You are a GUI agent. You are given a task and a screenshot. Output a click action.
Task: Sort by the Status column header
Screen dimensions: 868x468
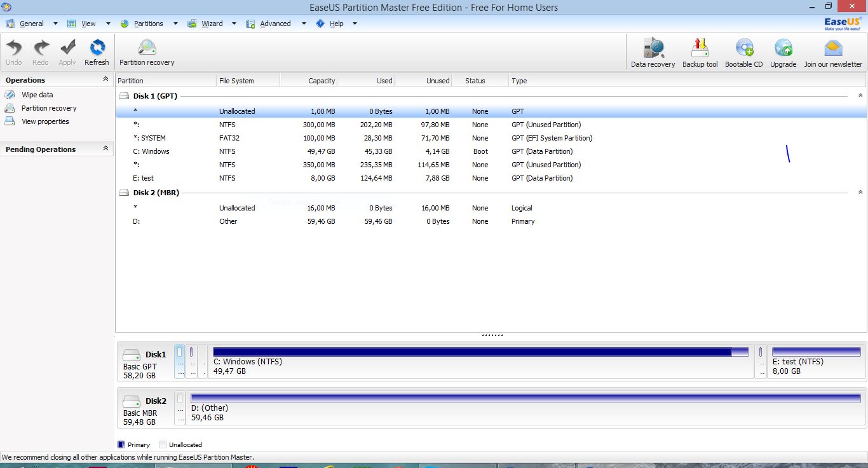tap(480, 81)
